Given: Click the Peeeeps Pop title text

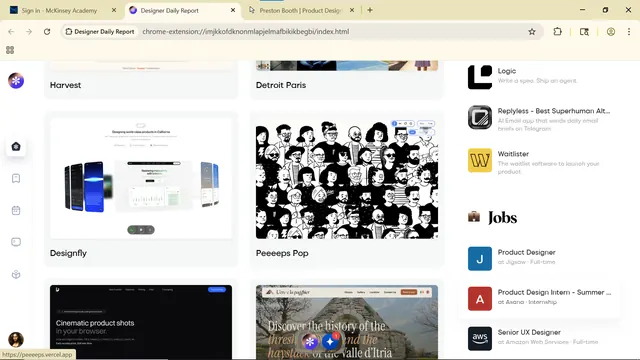Looking at the screenshot, I should click(x=282, y=253).
